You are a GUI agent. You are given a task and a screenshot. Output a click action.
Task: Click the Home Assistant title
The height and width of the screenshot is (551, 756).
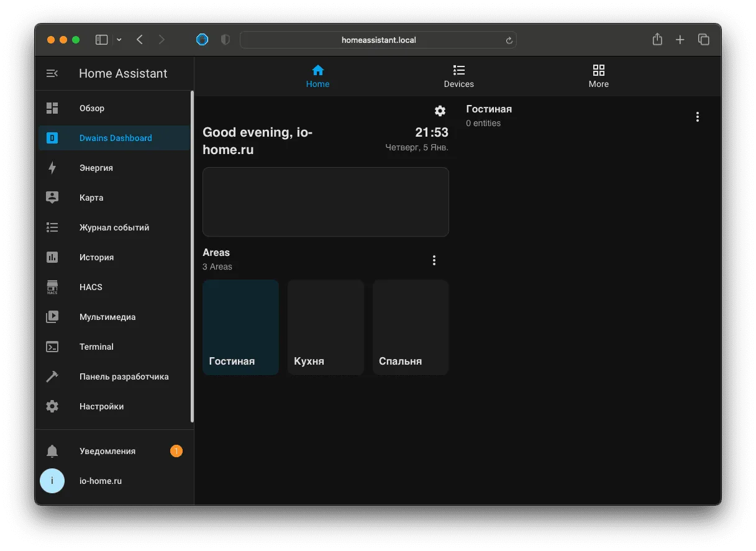pyautogui.click(x=123, y=73)
